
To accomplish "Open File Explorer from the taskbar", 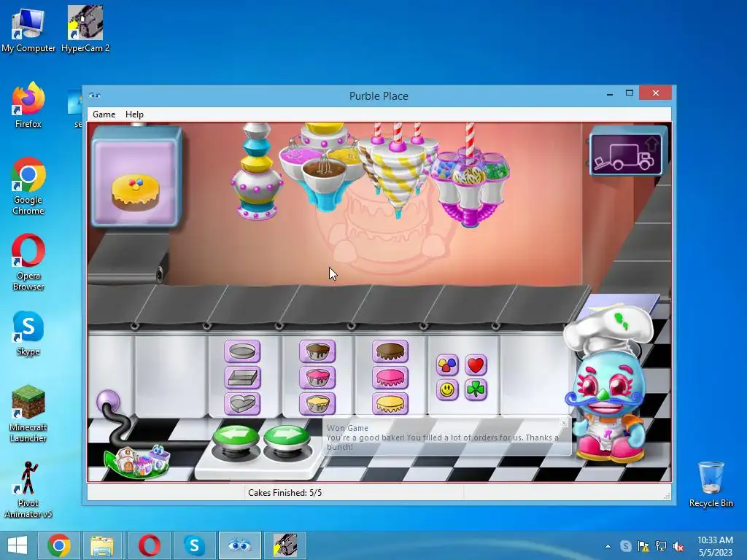I will tap(102, 545).
